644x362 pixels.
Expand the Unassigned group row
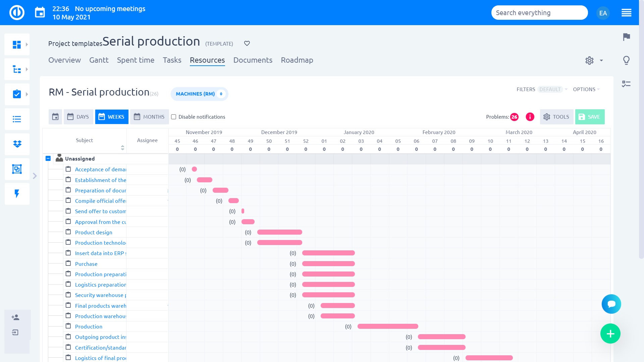tap(48, 158)
